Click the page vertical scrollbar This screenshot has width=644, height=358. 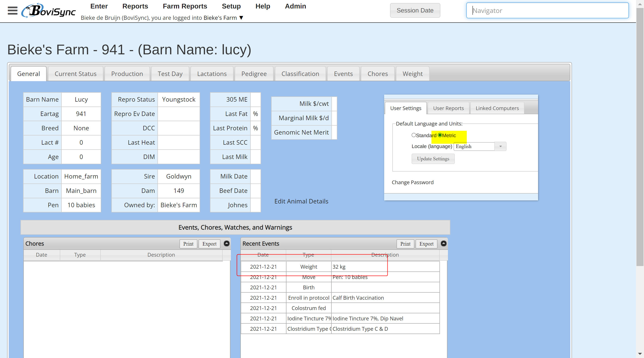click(x=640, y=137)
